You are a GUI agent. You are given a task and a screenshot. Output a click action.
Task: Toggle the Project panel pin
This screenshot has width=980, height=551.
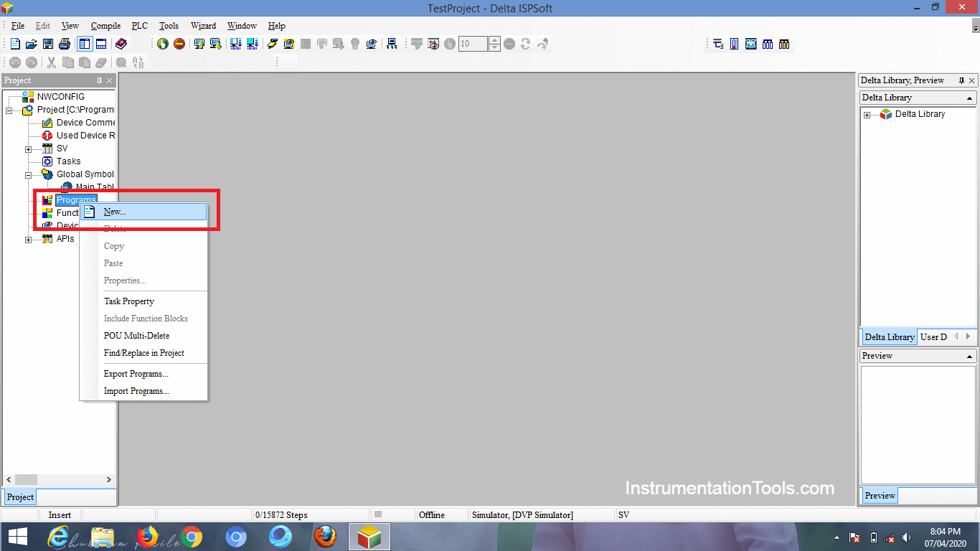click(x=99, y=80)
